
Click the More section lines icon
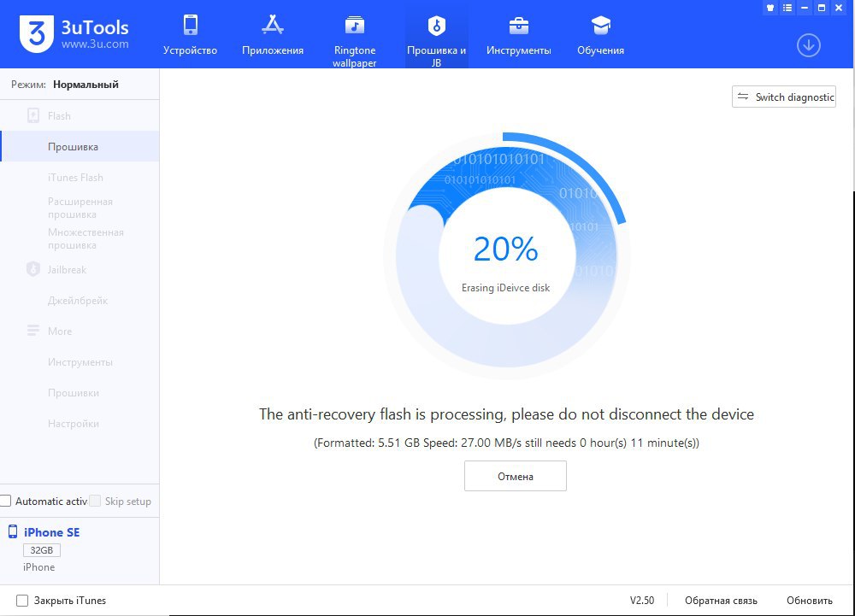[x=33, y=331]
